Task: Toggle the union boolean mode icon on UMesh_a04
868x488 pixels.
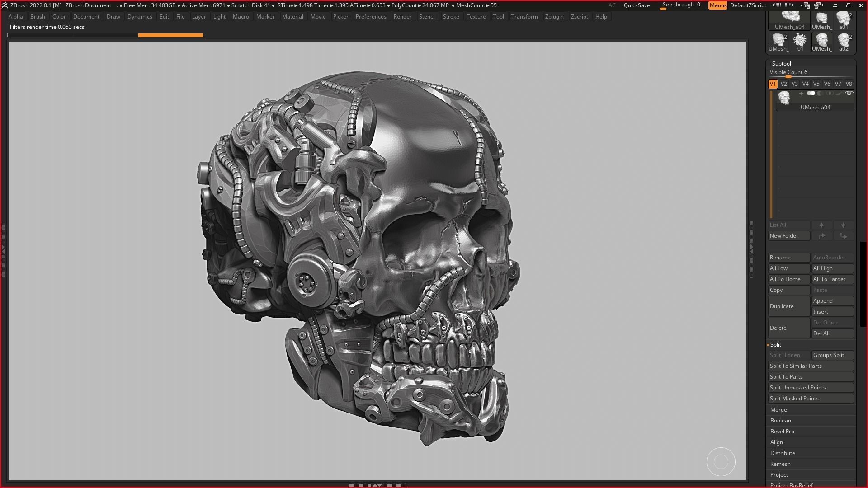Action: tap(811, 94)
